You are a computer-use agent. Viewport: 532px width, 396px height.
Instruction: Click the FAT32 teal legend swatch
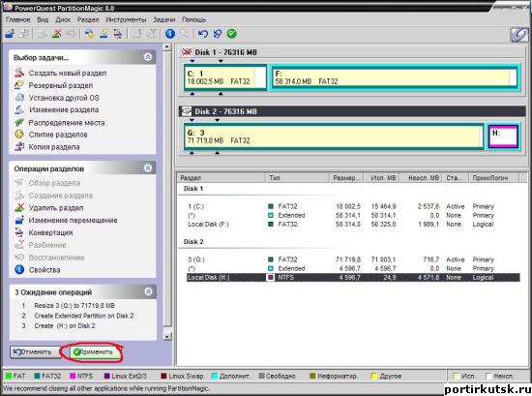[38, 376]
